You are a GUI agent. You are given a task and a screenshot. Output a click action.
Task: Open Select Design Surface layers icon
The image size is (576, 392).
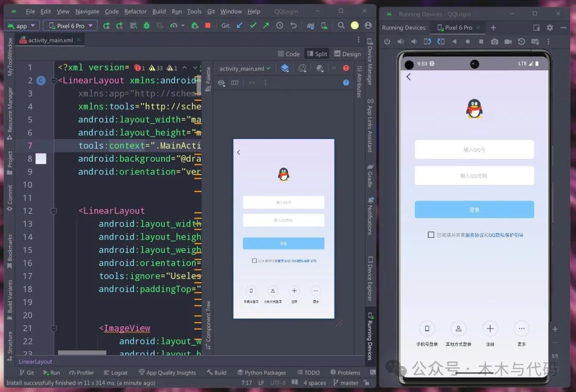point(285,68)
